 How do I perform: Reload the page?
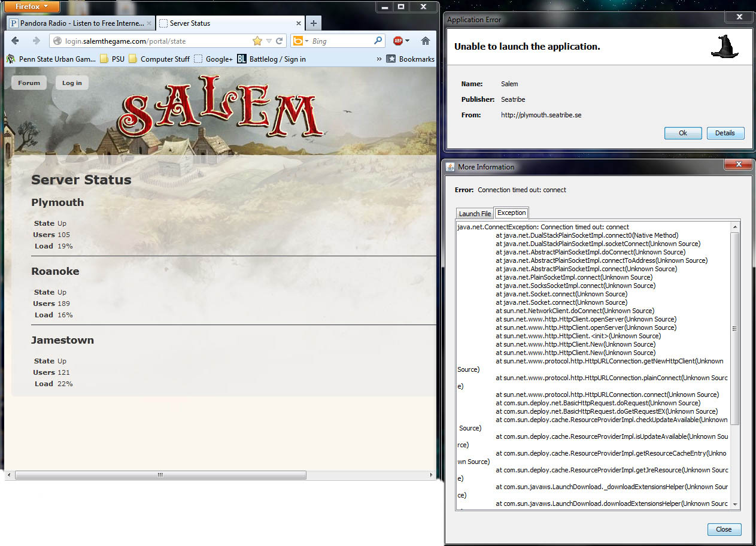(279, 41)
